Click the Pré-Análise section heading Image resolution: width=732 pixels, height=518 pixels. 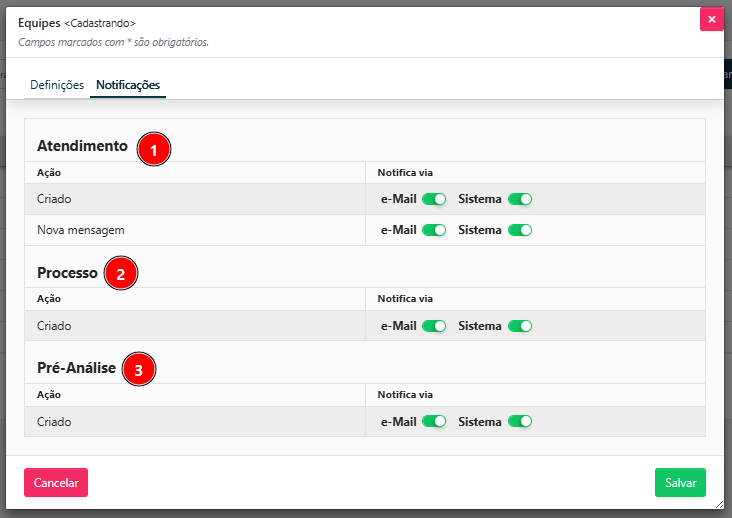tap(76, 369)
